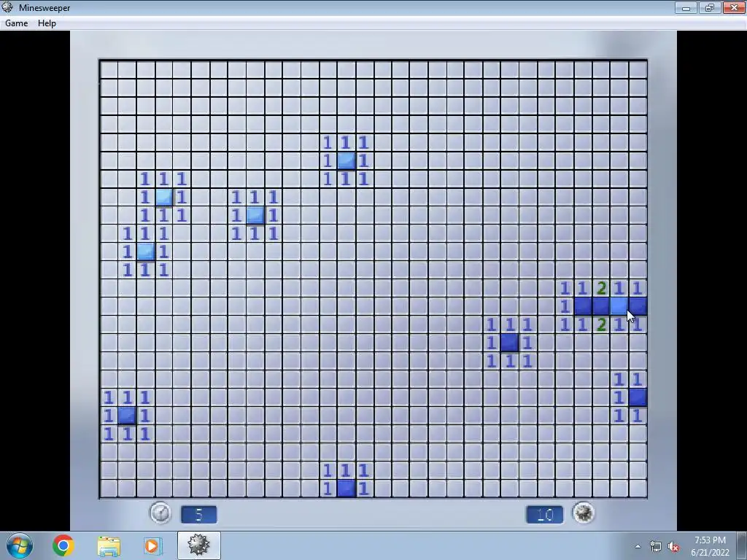Minimize the Minesweeper window
The image size is (747, 560).
tap(686, 7)
